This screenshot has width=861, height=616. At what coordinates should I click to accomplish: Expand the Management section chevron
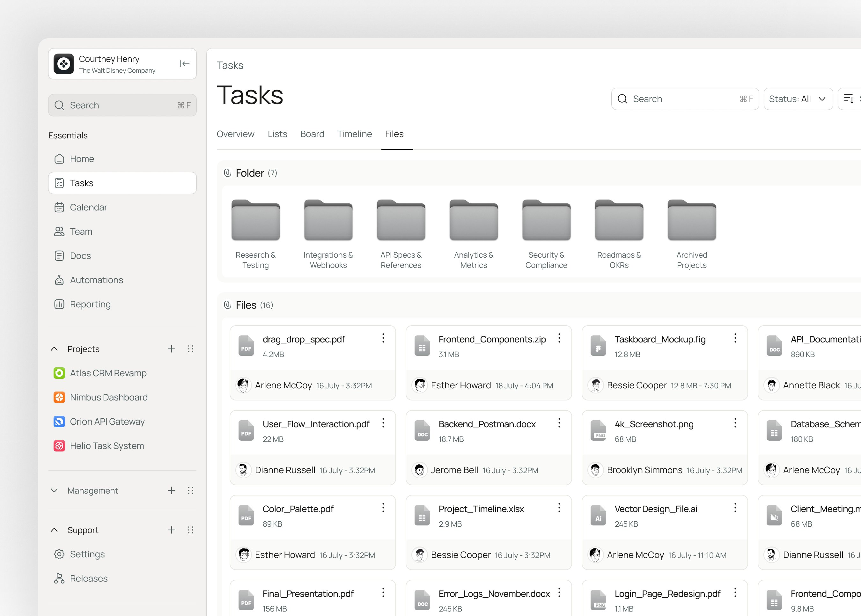click(54, 491)
